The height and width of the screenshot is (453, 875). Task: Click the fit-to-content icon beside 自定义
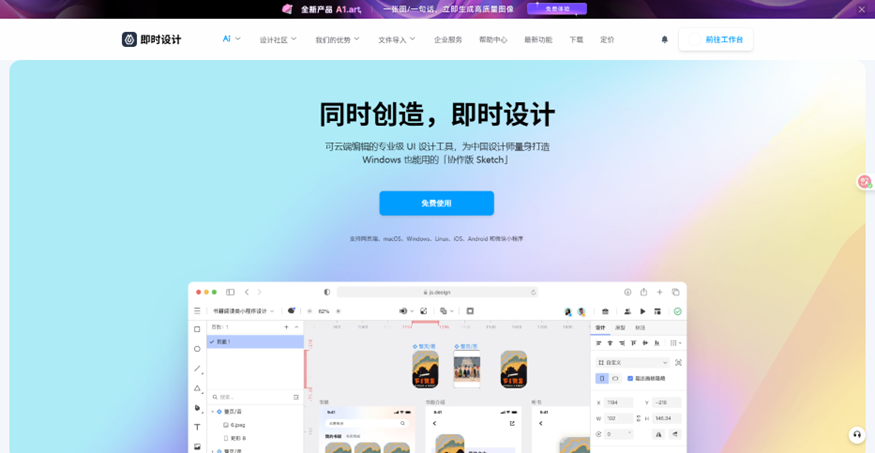[678, 363]
